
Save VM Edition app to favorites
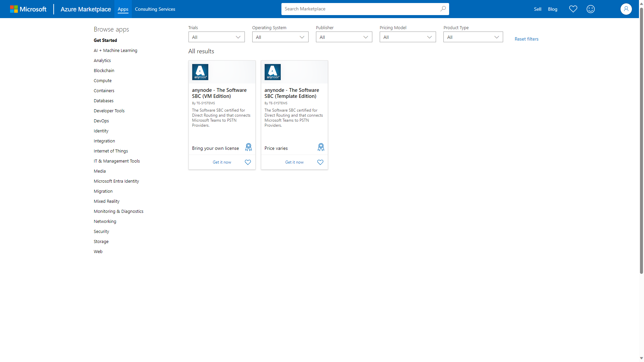click(x=248, y=162)
